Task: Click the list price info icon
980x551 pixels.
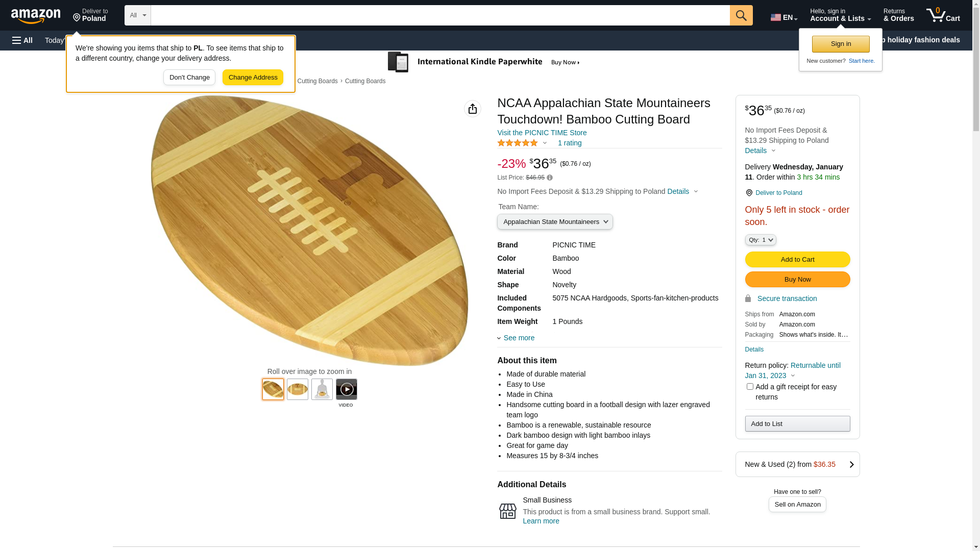Action: 550,178
